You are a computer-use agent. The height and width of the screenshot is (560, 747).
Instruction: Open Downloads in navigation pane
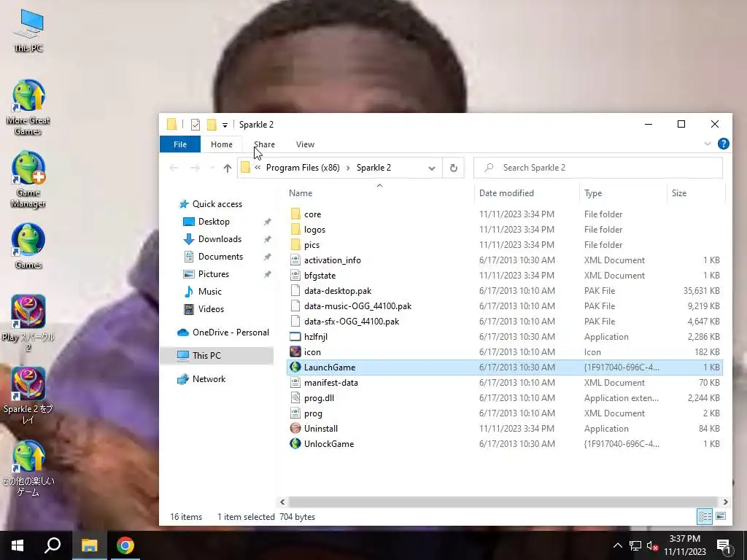(x=220, y=239)
